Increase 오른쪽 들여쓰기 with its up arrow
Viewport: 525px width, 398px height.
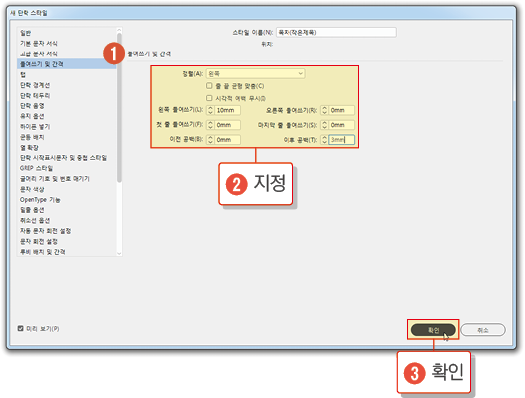click(x=324, y=108)
